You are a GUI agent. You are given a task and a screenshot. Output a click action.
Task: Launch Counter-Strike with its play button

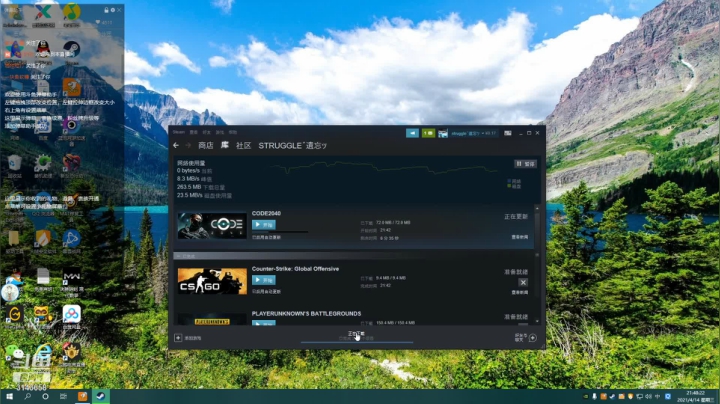[x=264, y=280]
